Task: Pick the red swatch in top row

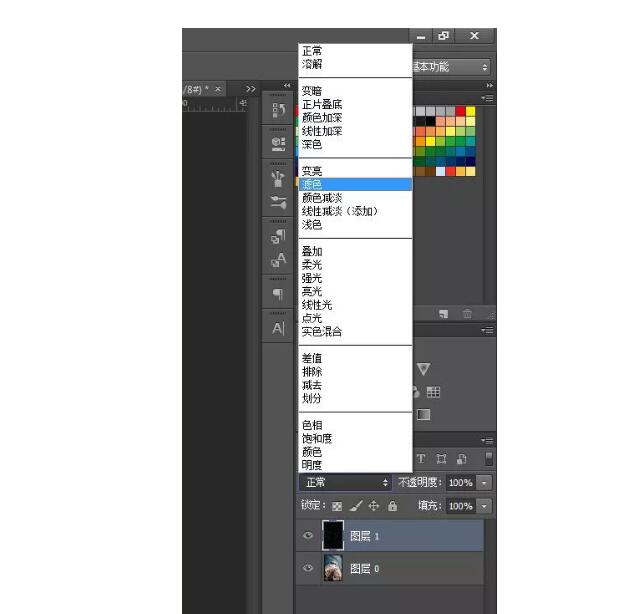Action: (461, 111)
